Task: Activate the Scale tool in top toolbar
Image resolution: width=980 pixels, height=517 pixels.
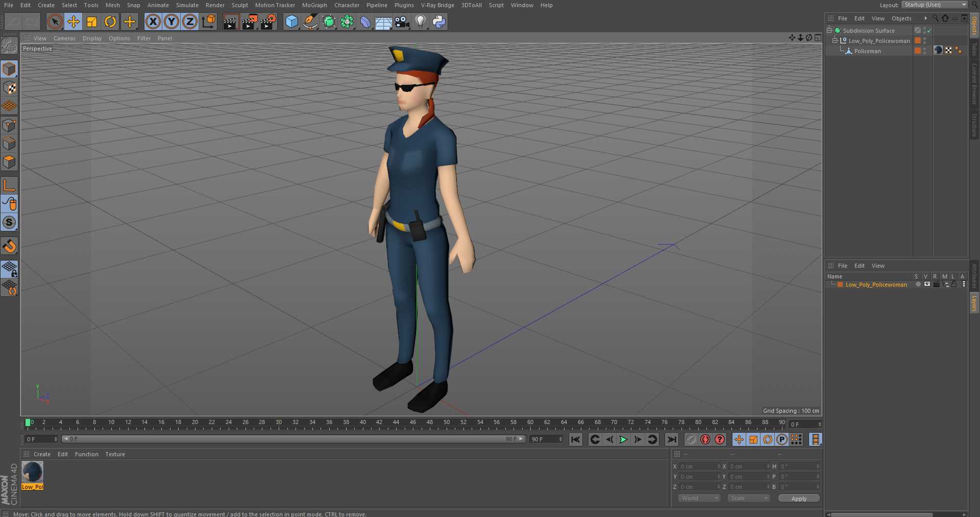Action: click(92, 22)
